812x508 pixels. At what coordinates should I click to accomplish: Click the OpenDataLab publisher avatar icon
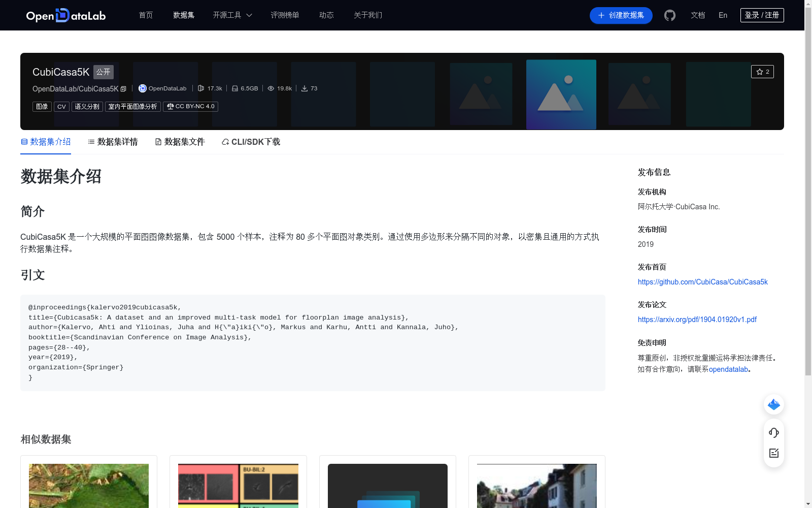point(143,88)
